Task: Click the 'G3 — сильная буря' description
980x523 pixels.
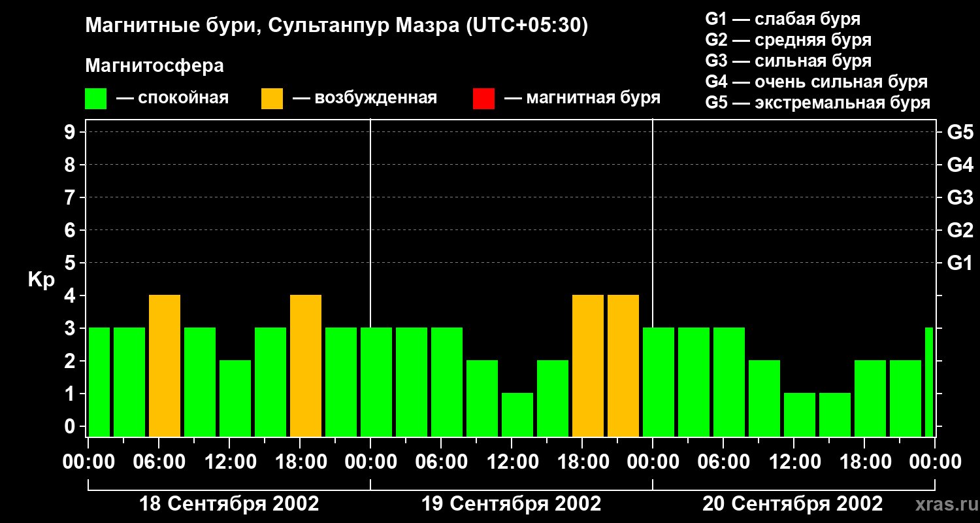Action: click(x=788, y=61)
